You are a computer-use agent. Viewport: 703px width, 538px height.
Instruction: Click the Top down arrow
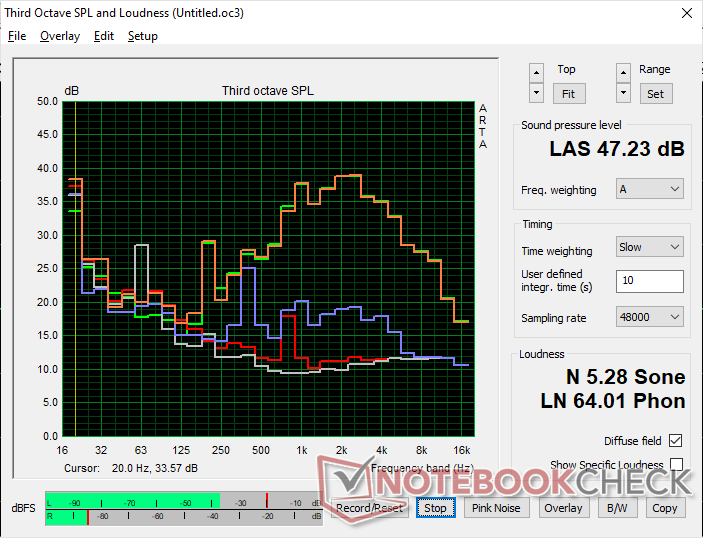coord(536,93)
